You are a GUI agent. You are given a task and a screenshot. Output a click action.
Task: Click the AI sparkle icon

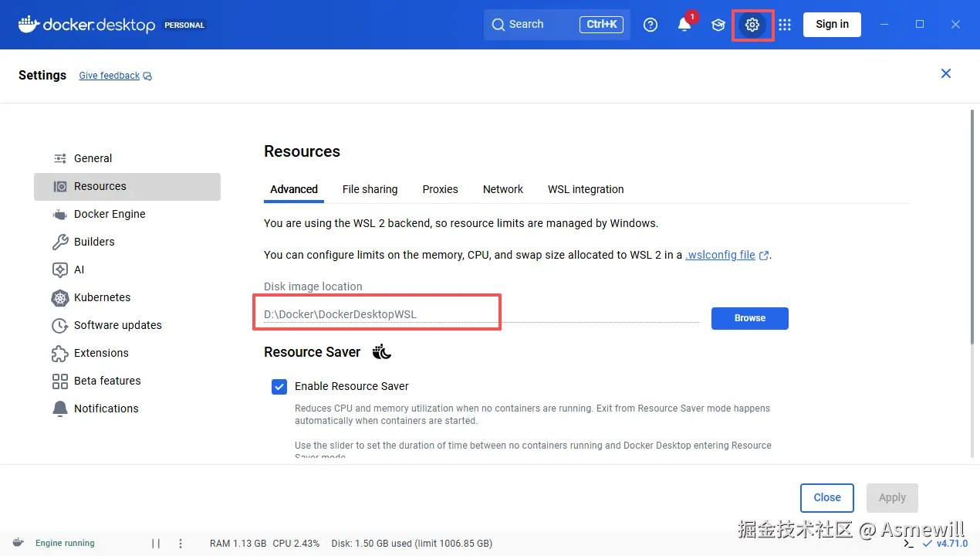point(60,270)
